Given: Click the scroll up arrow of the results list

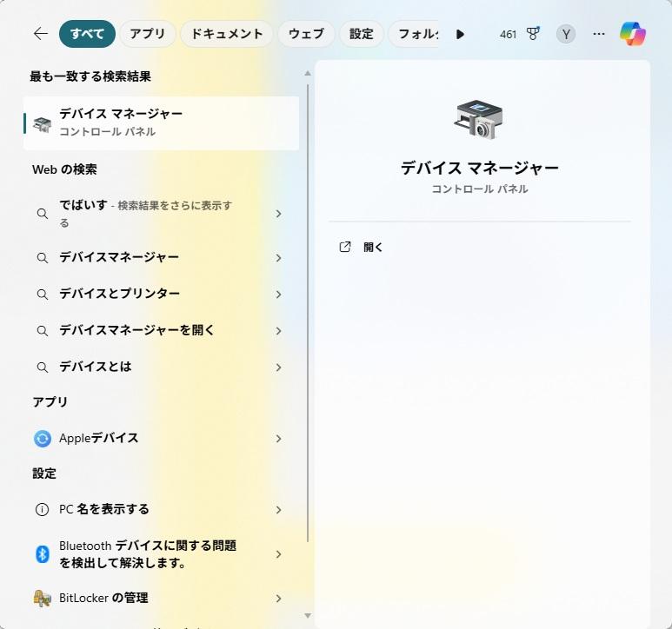Looking at the screenshot, I should pos(308,73).
